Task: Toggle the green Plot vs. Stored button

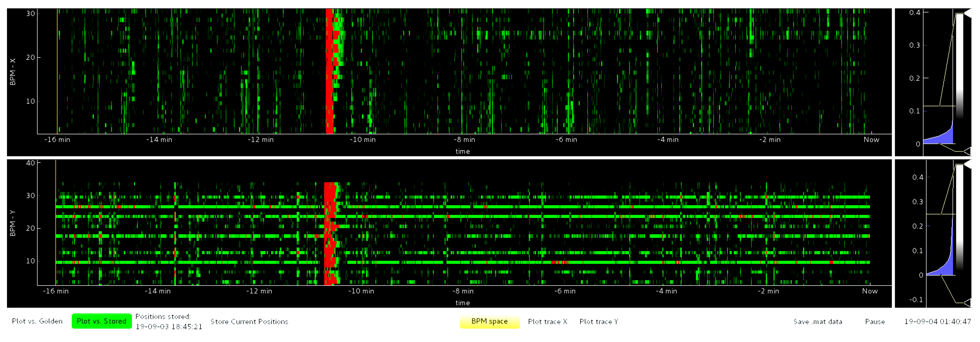Action: click(x=101, y=321)
